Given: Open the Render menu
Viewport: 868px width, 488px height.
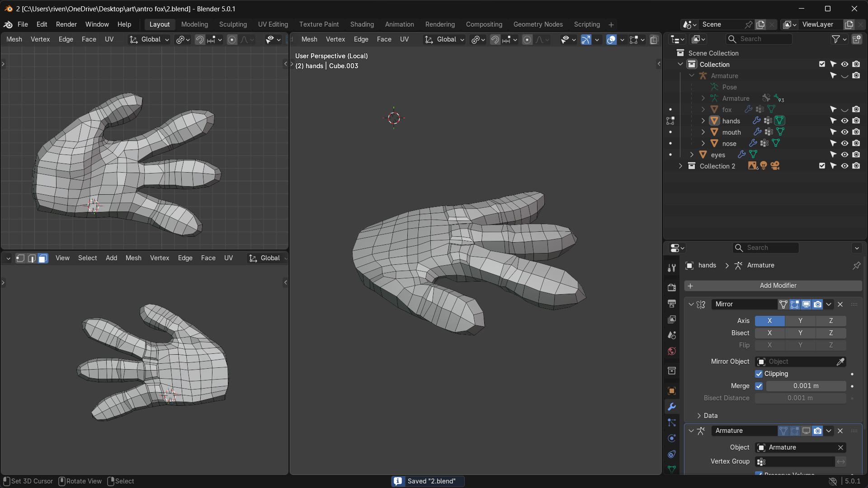Looking at the screenshot, I should pyautogui.click(x=66, y=24).
